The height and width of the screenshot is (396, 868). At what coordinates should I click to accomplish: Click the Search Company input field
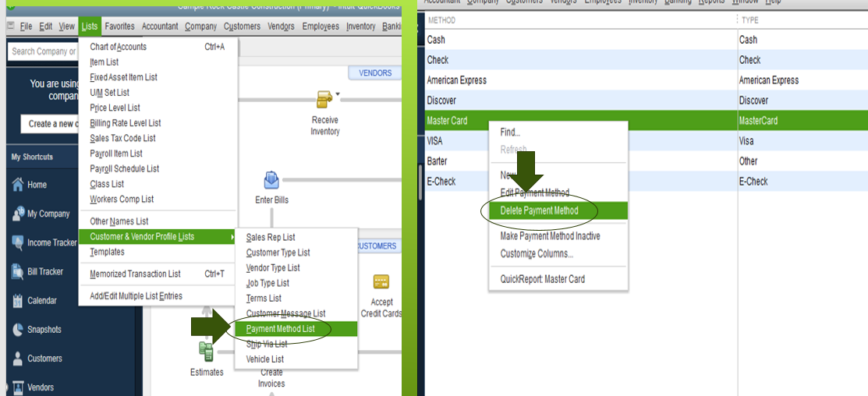click(43, 51)
